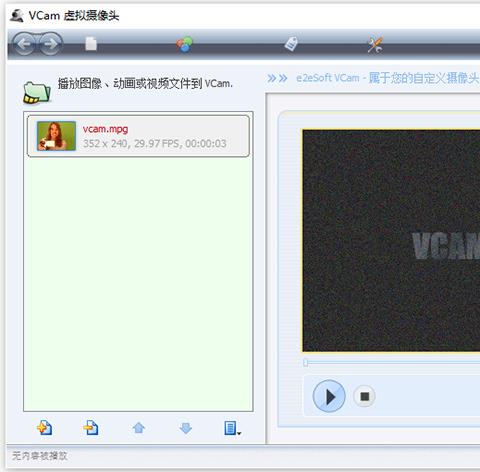Open the colored balls effects icon
The image size is (480, 472).
(x=184, y=44)
